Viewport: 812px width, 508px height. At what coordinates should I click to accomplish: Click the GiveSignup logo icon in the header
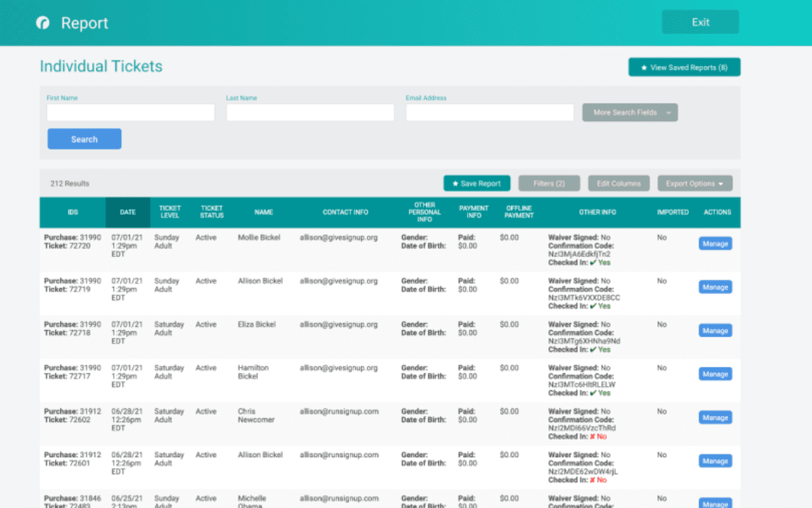[x=42, y=22]
